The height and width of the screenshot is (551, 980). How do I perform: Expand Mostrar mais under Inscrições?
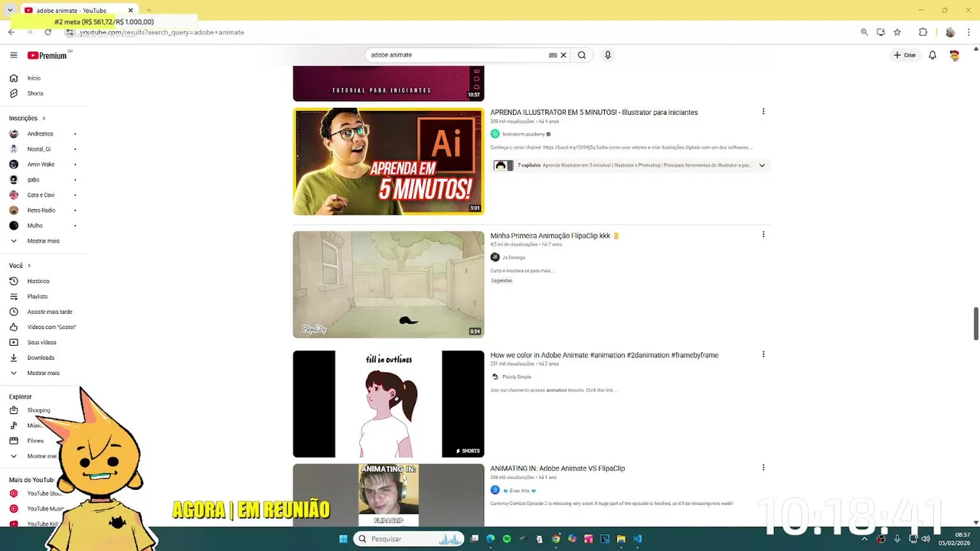coord(44,241)
